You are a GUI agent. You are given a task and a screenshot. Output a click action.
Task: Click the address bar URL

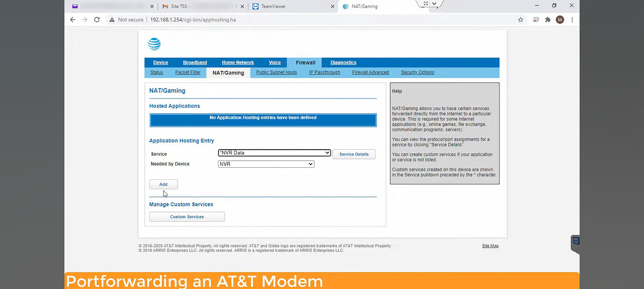click(x=193, y=20)
